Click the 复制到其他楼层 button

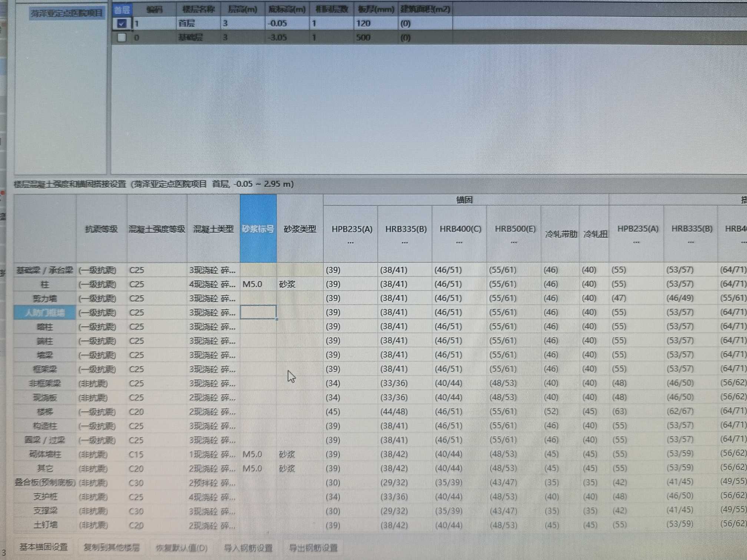click(112, 547)
